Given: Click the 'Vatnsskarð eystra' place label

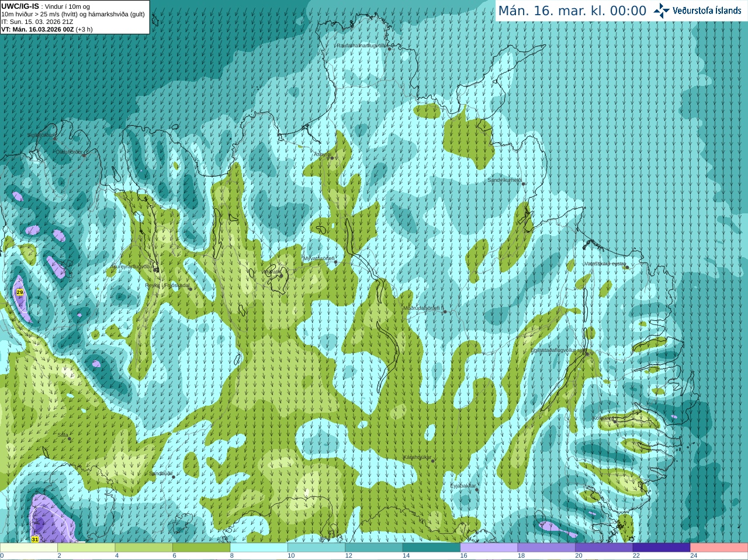Looking at the screenshot, I should [605, 264].
